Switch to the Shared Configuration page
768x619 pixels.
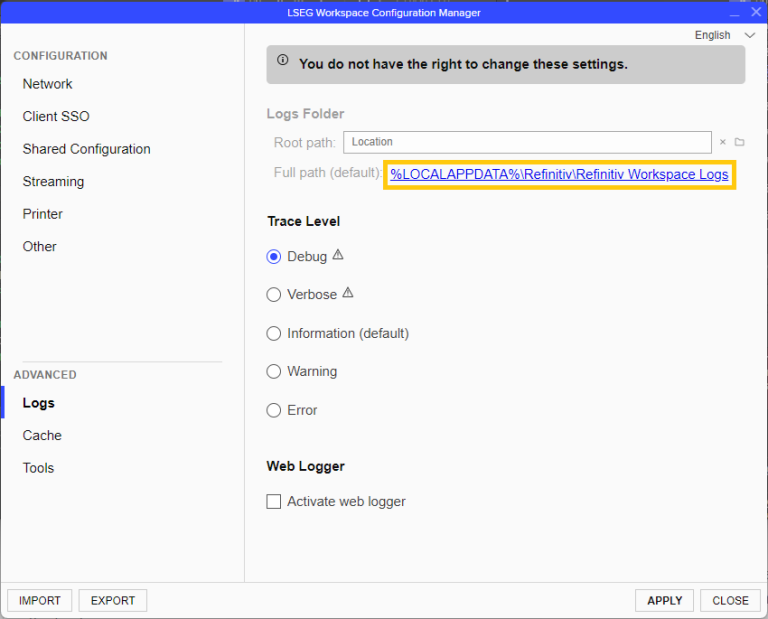click(87, 149)
